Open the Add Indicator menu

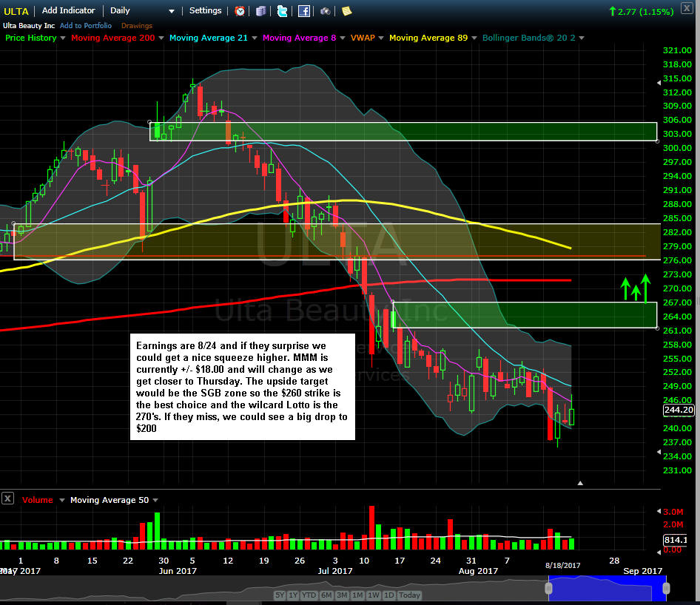click(x=69, y=11)
